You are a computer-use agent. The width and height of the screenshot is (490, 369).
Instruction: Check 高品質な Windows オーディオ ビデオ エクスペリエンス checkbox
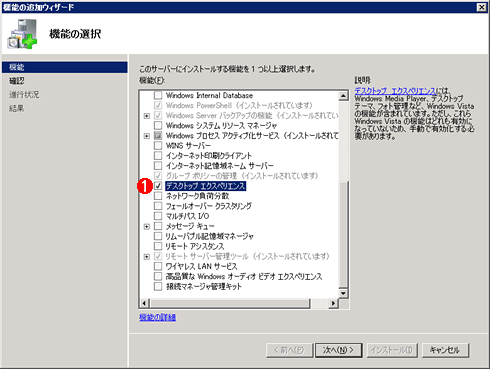158,276
